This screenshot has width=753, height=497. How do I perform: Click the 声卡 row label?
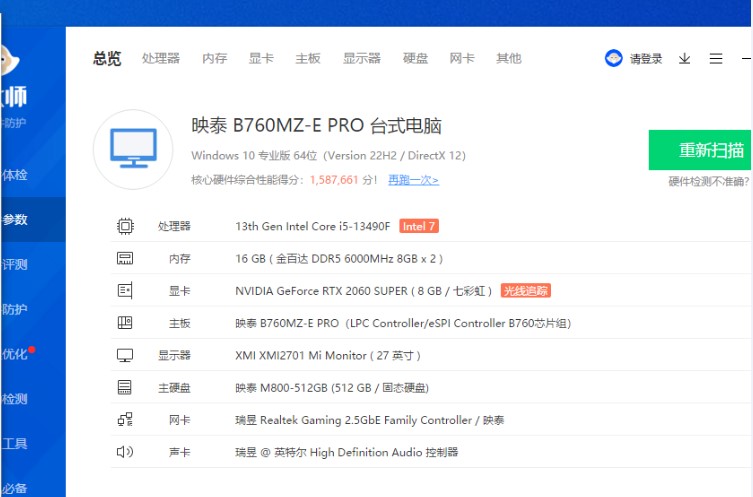[180, 452]
